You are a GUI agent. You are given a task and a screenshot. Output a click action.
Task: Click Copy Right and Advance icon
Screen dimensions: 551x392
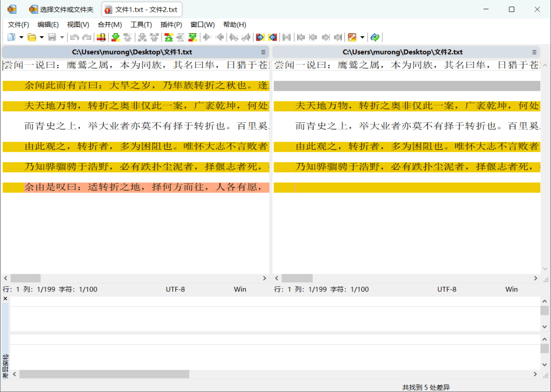coord(233,37)
